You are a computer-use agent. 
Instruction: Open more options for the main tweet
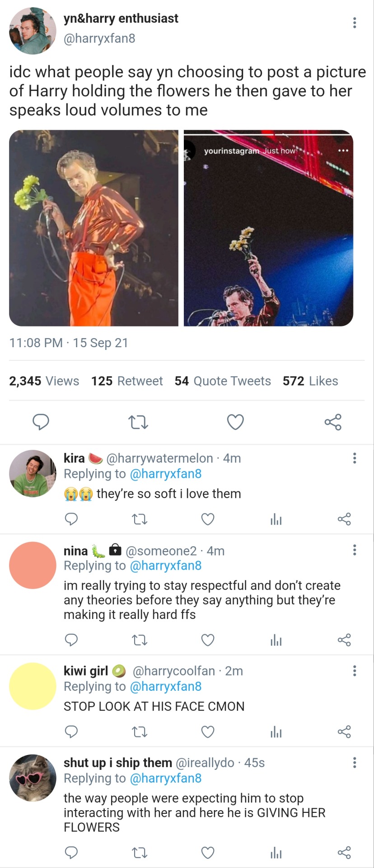click(355, 23)
